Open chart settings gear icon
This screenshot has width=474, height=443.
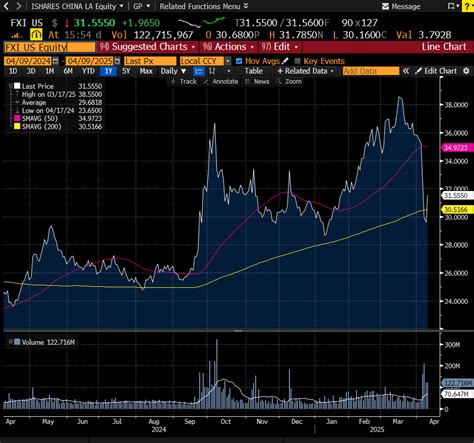[x=466, y=71]
